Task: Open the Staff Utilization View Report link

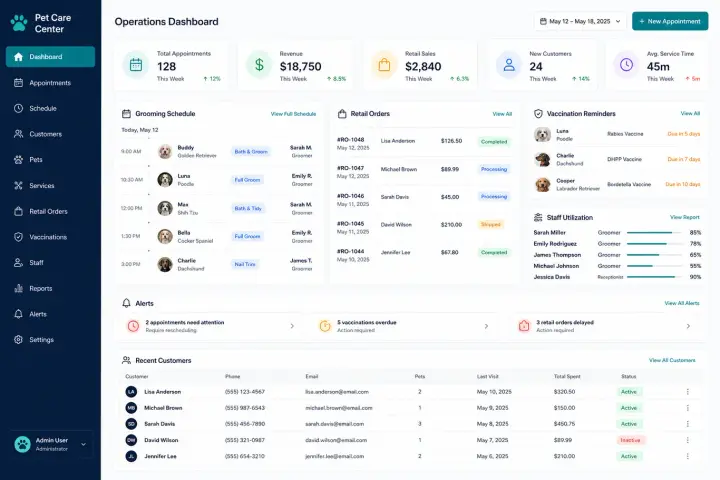Action: point(685,217)
